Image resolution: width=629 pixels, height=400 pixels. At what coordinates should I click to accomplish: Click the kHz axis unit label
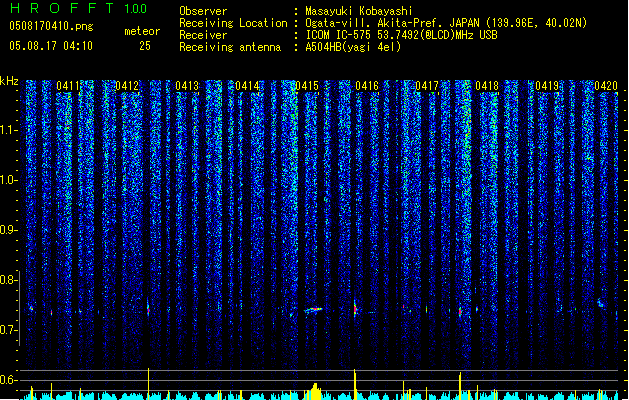pos(9,81)
